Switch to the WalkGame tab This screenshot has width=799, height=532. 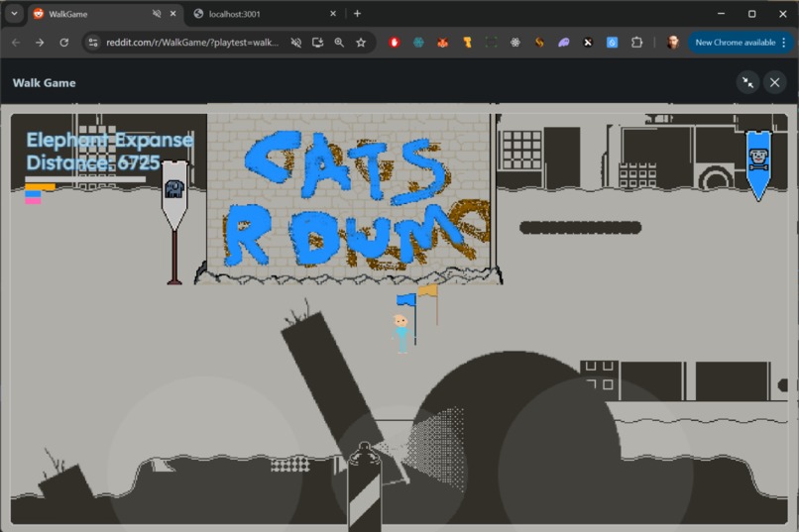click(97, 14)
